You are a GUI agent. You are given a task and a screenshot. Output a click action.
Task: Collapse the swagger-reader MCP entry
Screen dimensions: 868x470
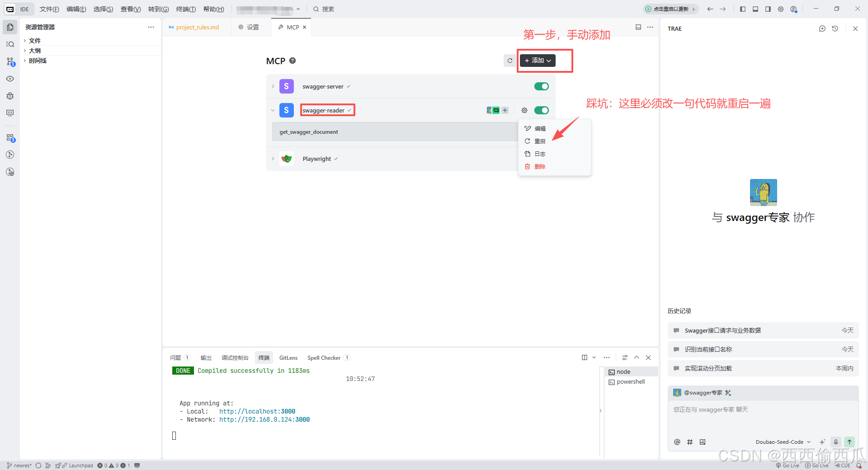click(x=273, y=110)
